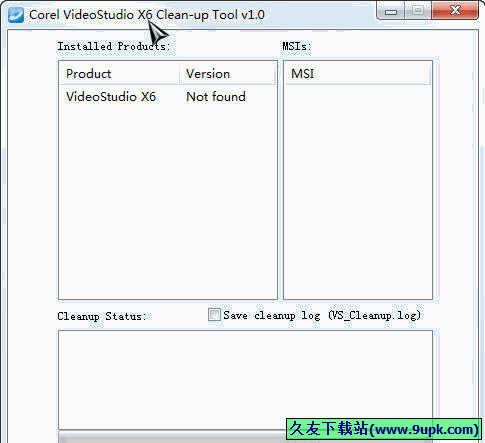The image size is (485, 443).
Task: Click the MSI column header
Action: click(358, 74)
